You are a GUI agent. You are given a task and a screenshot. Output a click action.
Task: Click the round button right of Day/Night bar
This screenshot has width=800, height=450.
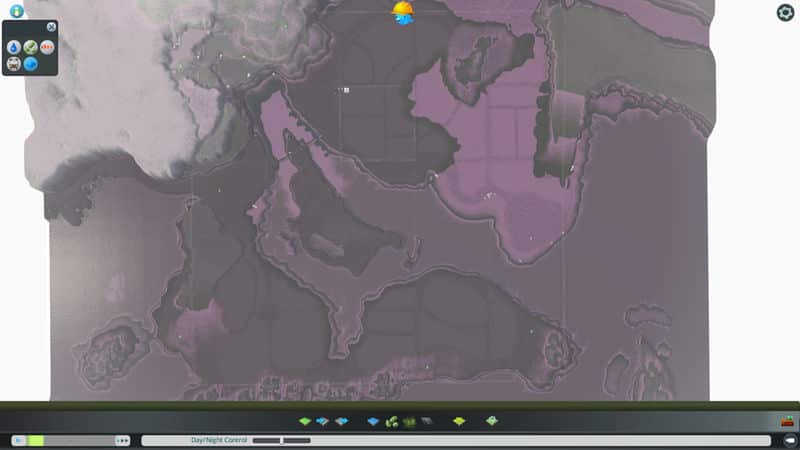pos(788,440)
